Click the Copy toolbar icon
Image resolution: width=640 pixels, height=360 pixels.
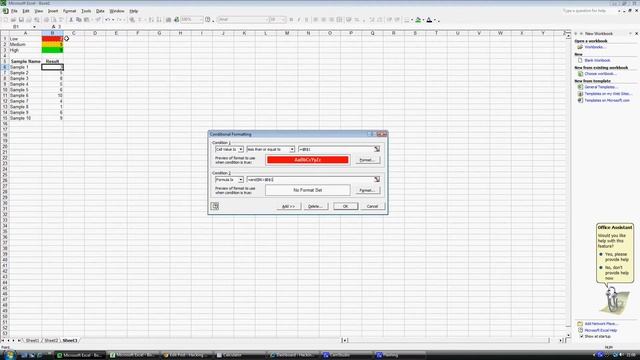tap(79, 20)
